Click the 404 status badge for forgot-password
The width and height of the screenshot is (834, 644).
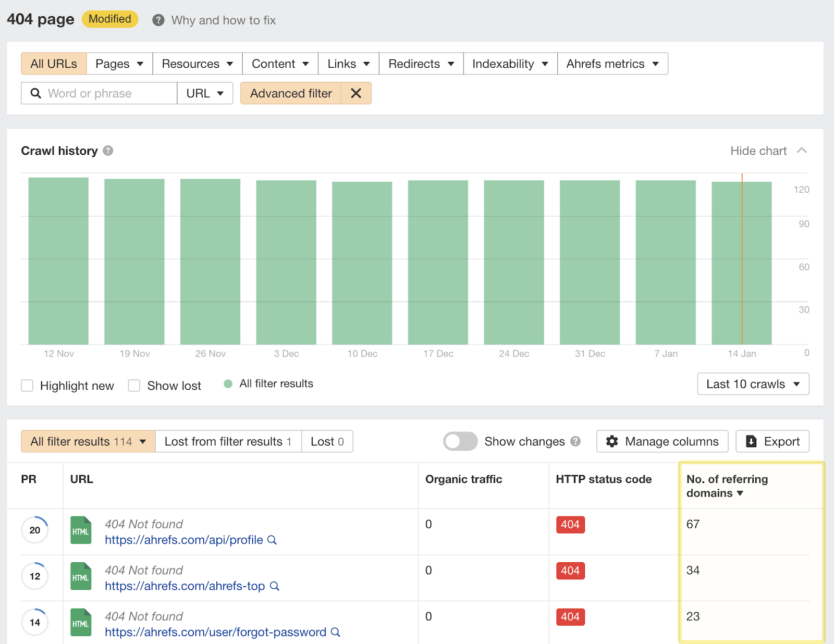[570, 617]
